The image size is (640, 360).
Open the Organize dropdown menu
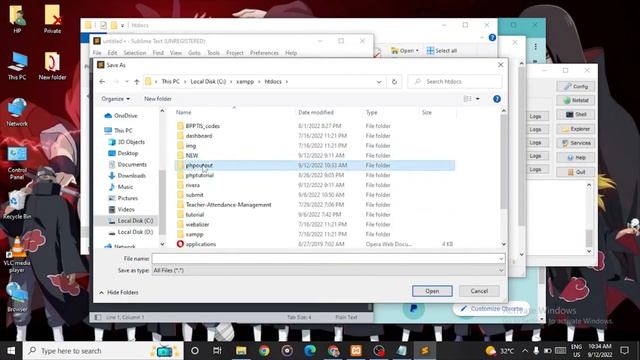pos(116,99)
